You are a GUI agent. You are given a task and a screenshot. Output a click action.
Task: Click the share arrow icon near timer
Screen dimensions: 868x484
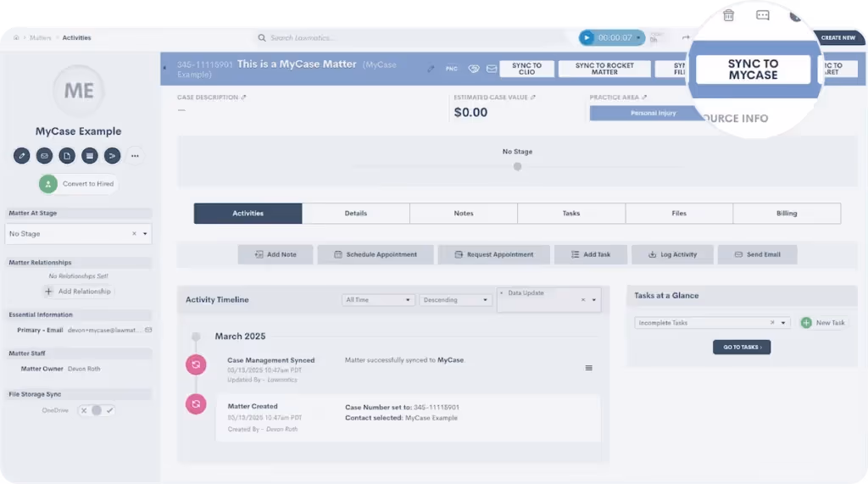(686, 37)
